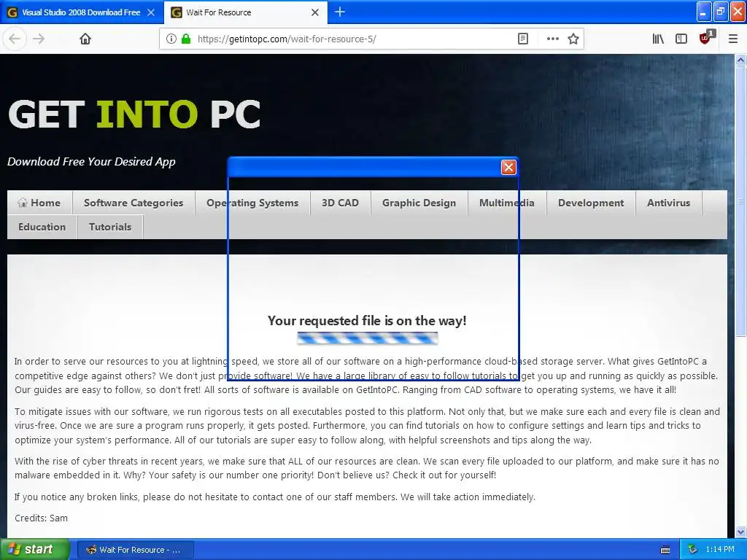Switch to Visual Studio 2008 Download Free tab
The width and height of the screenshot is (747, 560).
[x=81, y=12]
